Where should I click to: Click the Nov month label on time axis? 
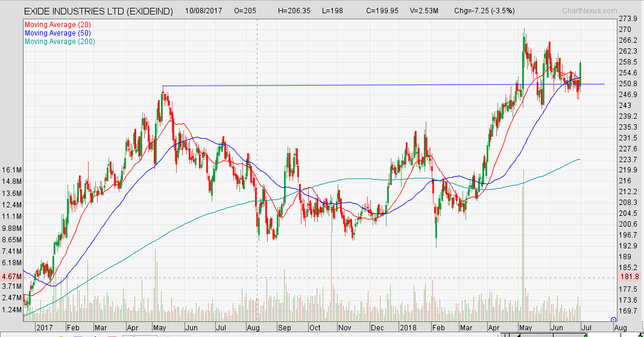coord(344,327)
